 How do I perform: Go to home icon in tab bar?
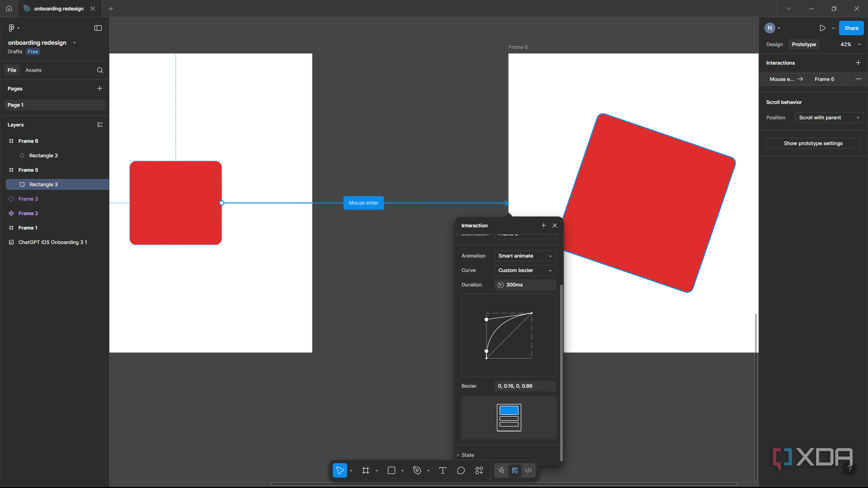pos(9,9)
